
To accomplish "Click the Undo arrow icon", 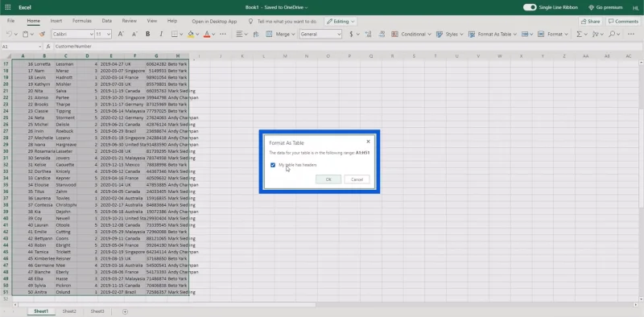I will 10,34.
